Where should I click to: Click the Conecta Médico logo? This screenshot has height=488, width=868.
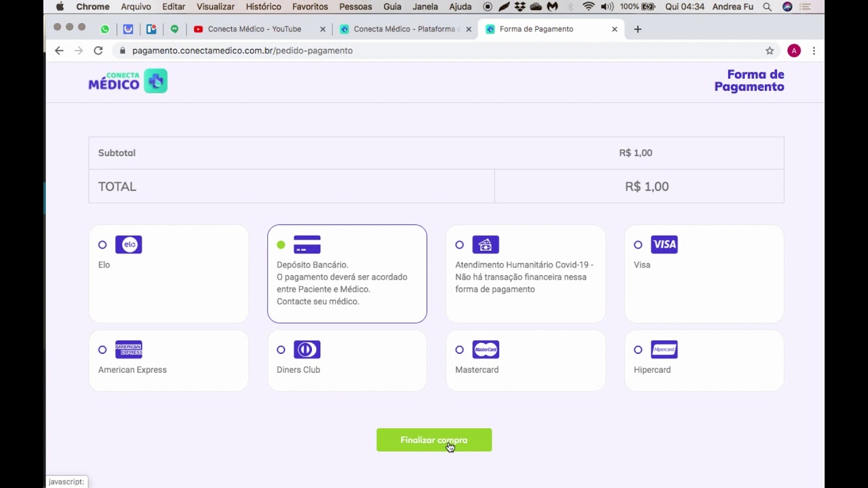pos(127,81)
